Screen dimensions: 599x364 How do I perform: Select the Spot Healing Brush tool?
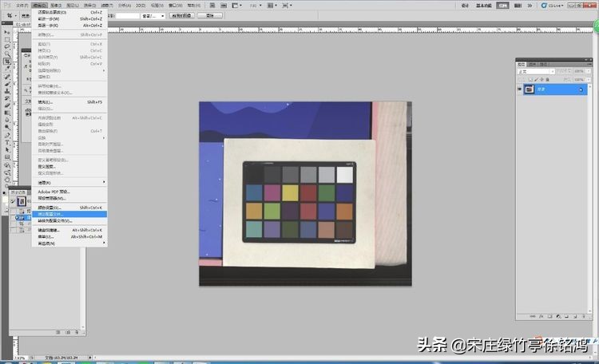(7, 77)
